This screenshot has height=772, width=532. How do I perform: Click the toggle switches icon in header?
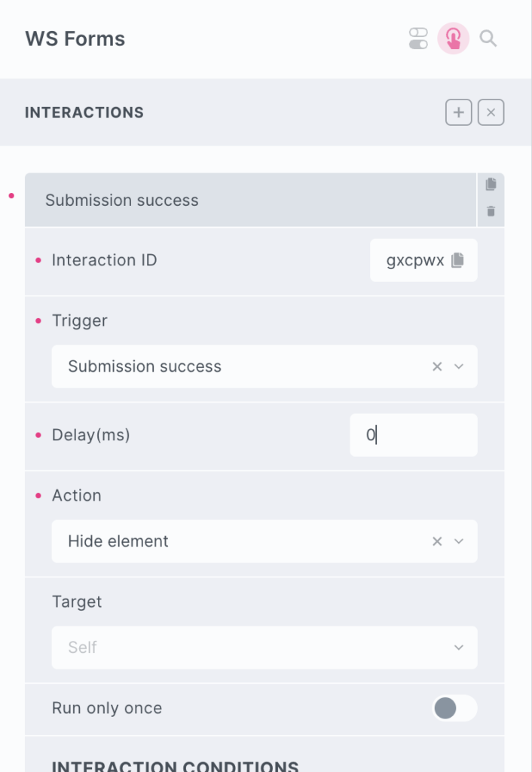(x=418, y=38)
